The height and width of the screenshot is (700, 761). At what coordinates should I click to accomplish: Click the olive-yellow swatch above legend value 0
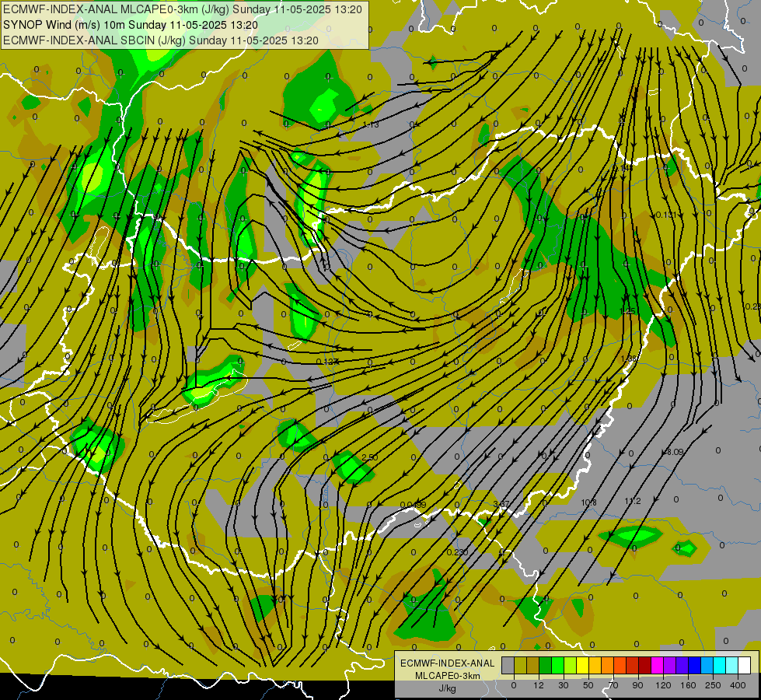pyautogui.click(x=520, y=665)
